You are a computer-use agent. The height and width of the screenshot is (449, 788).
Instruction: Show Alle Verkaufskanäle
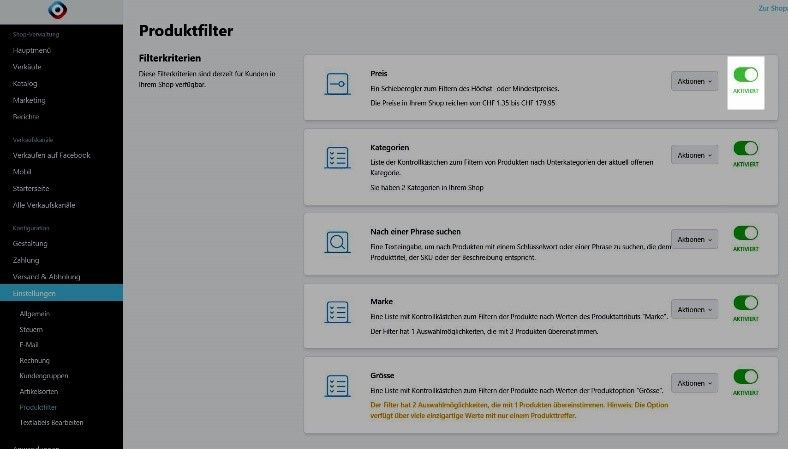tap(44, 205)
